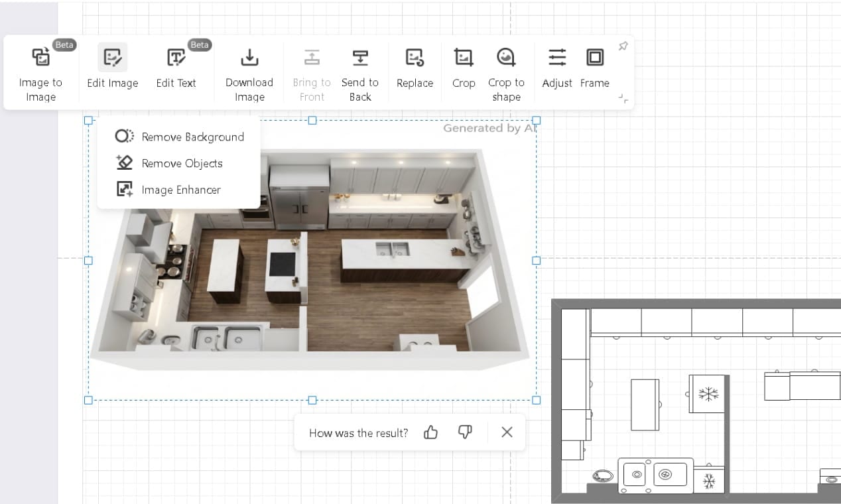Screen dimensions: 841x504
Task: Click the Download Image icon
Action: coord(249,58)
